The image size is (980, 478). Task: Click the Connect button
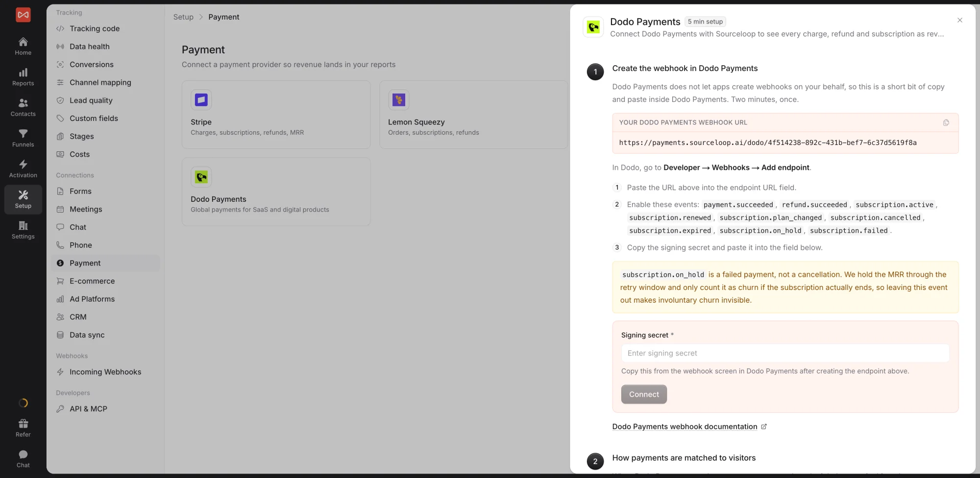click(x=644, y=394)
